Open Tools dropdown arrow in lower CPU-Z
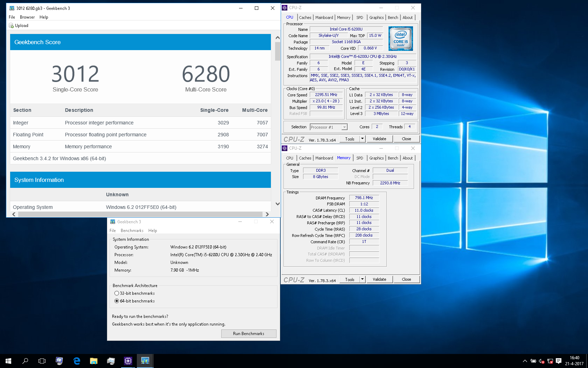Image resolution: width=588 pixels, height=368 pixels. (x=362, y=279)
